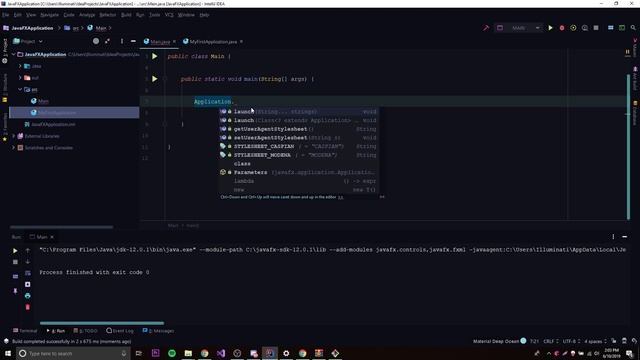Screen dimensions: 640x360
Task: Click the run gutter arrow beside class Main
Action: 155,56
